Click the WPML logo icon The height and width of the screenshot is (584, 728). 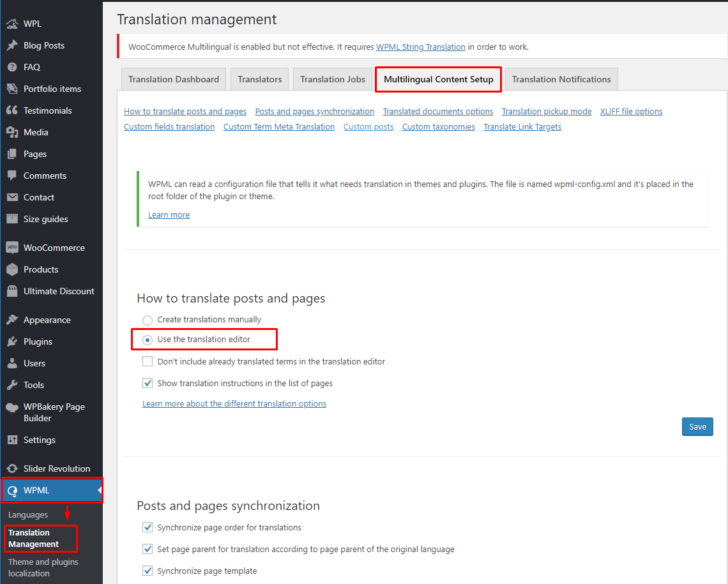coord(12,491)
